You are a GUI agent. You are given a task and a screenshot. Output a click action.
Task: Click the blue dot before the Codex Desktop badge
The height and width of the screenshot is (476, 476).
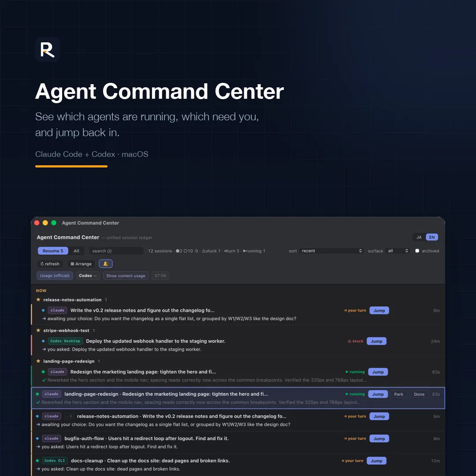(43, 341)
